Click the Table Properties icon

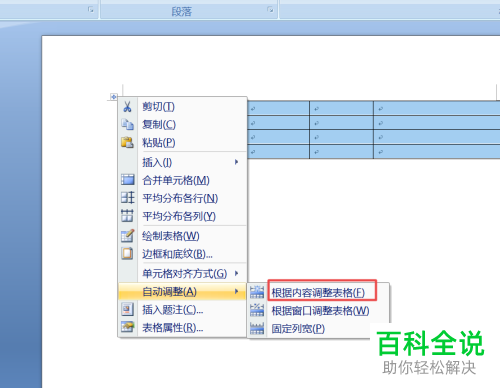(x=127, y=327)
